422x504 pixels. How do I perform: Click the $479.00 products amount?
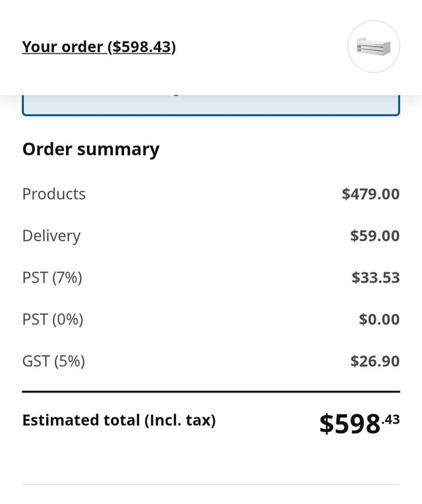tap(371, 194)
